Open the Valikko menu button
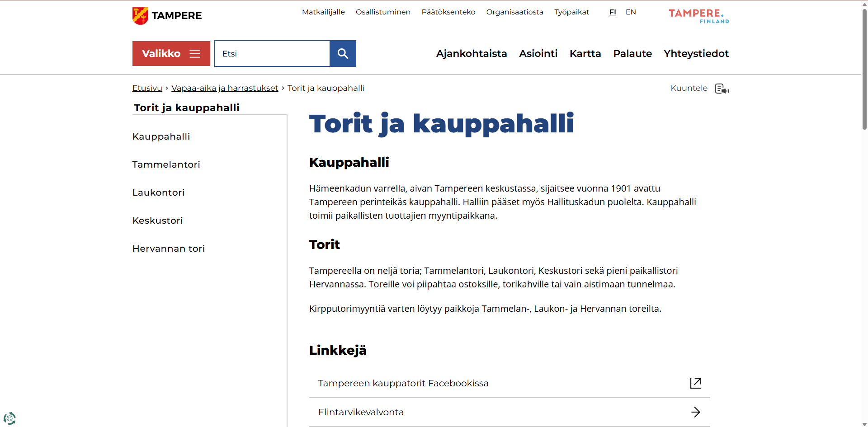 pyautogui.click(x=171, y=54)
